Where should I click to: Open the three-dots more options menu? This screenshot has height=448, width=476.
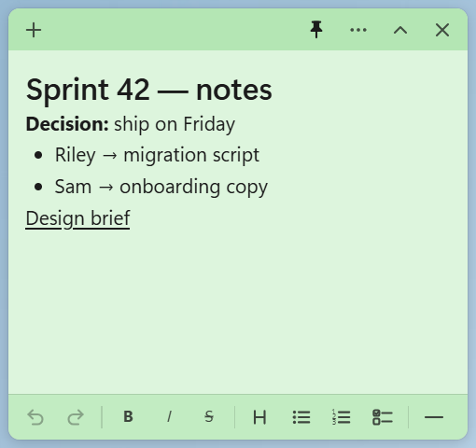pos(358,30)
